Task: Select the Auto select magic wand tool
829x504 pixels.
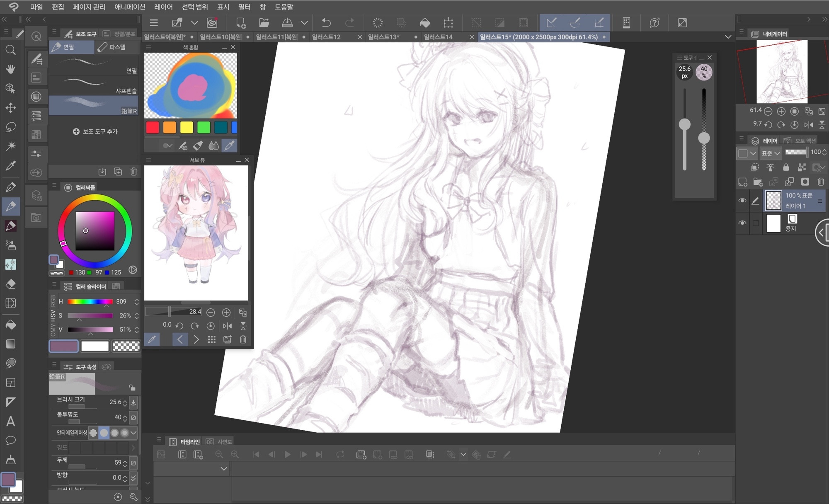Action: point(11,146)
